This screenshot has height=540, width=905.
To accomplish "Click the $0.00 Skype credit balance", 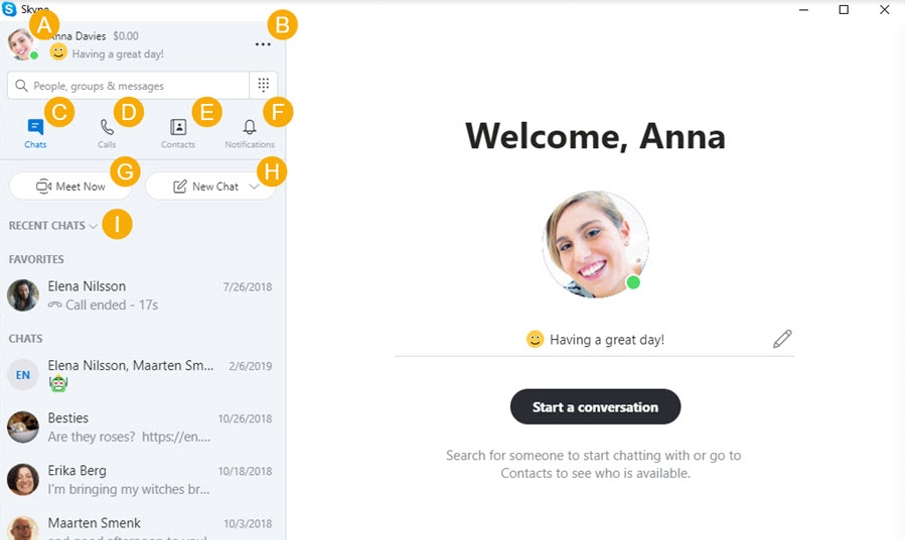I will (x=125, y=36).
